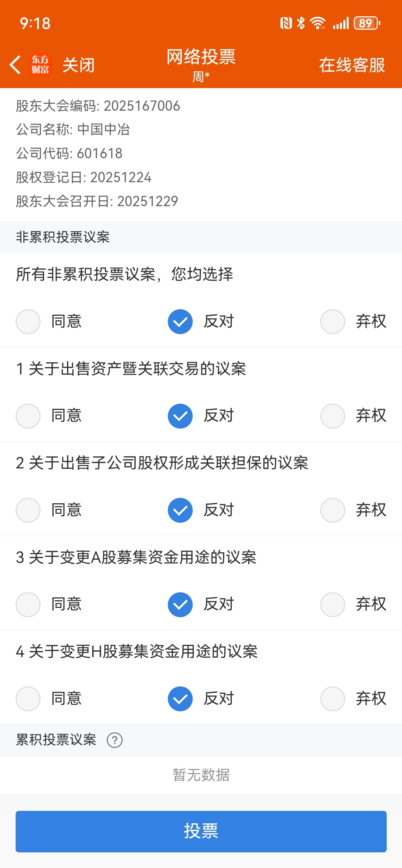
Task: Choose 同意 for proposal 4 H-share funds
Action: (x=28, y=699)
